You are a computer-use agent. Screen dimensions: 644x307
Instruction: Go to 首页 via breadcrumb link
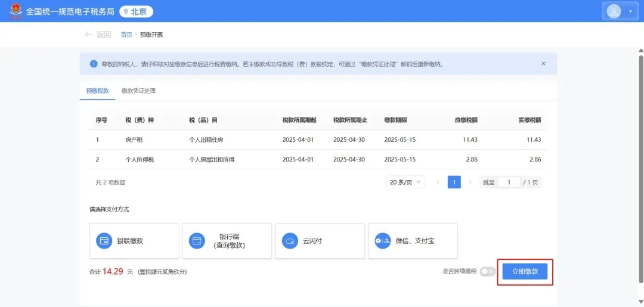(126, 35)
